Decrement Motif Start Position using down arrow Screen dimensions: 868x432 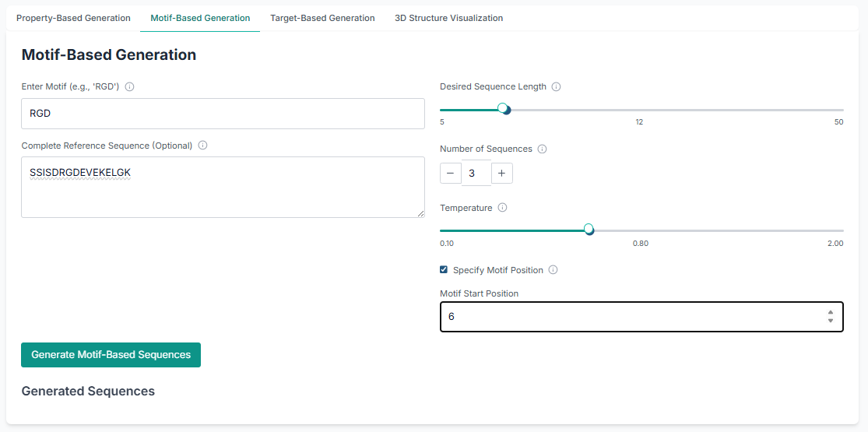pyautogui.click(x=830, y=321)
